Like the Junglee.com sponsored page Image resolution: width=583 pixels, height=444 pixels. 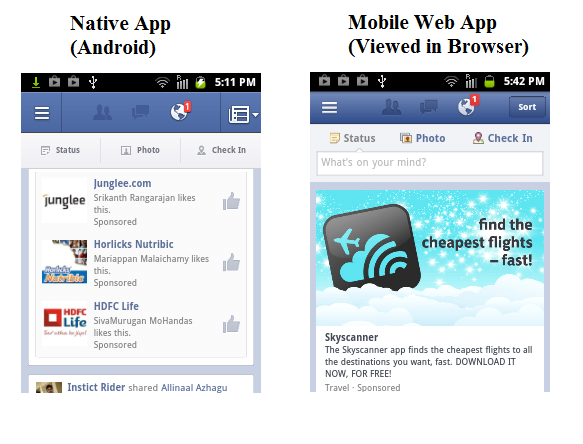(231, 201)
